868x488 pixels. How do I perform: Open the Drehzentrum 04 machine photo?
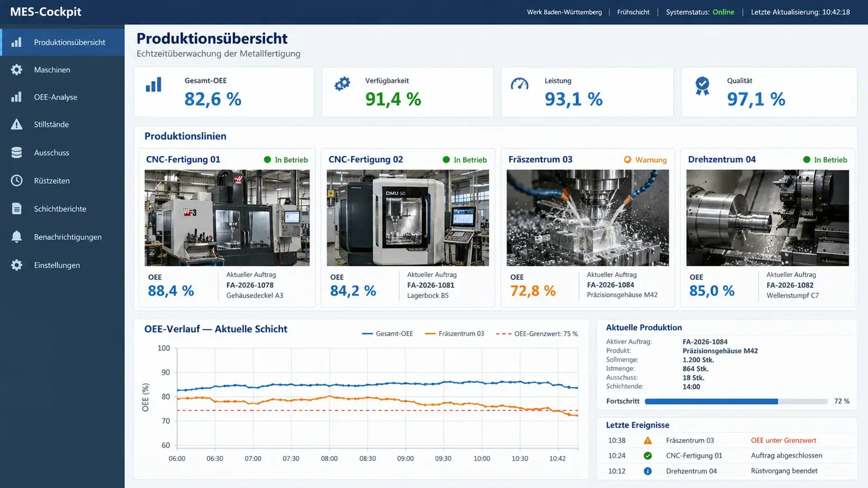768,218
